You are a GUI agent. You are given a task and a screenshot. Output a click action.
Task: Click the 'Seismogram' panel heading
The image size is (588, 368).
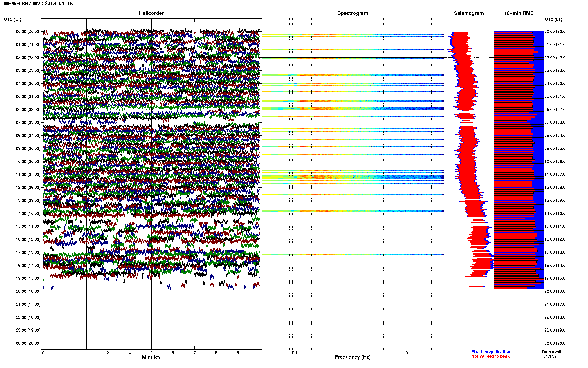pyautogui.click(x=469, y=13)
